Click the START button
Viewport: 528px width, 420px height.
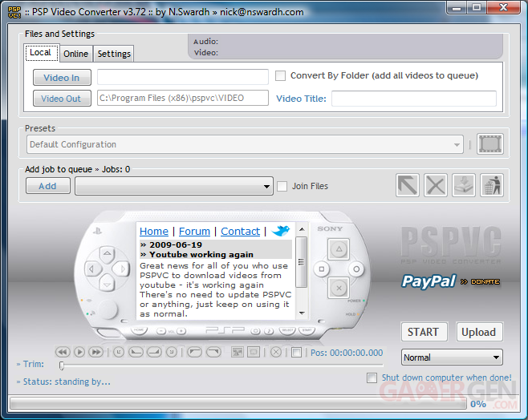tap(424, 332)
